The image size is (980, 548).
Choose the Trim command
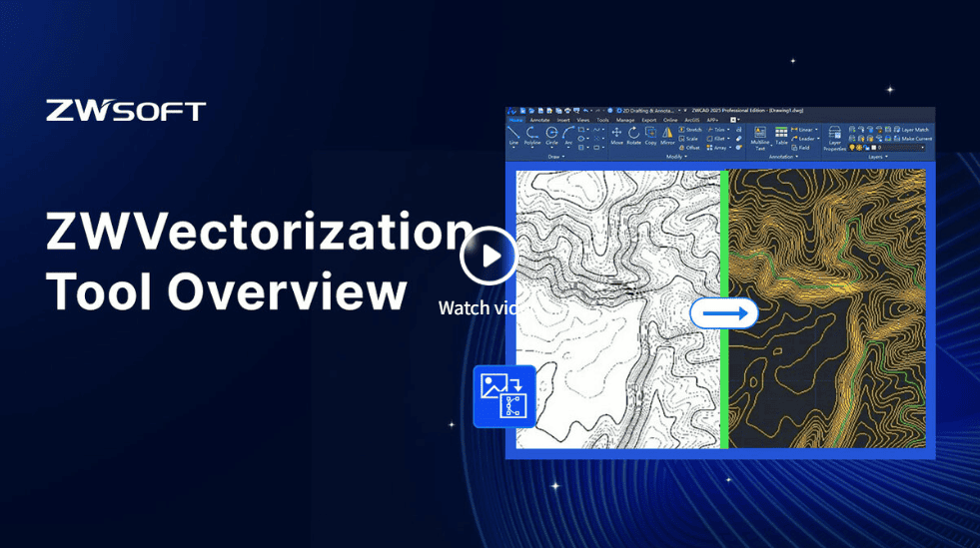point(716,130)
